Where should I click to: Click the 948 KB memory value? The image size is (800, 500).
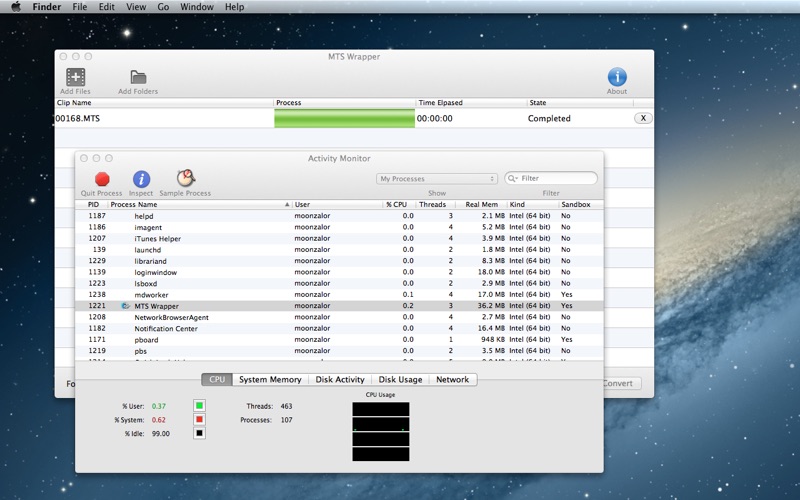[x=493, y=339]
